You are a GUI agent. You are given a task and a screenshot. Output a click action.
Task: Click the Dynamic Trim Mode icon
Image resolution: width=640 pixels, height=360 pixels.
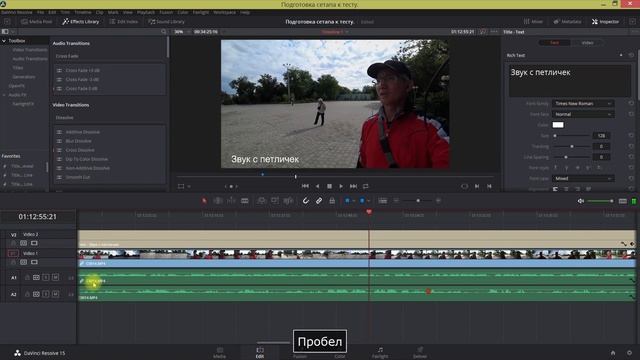[231, 201]
